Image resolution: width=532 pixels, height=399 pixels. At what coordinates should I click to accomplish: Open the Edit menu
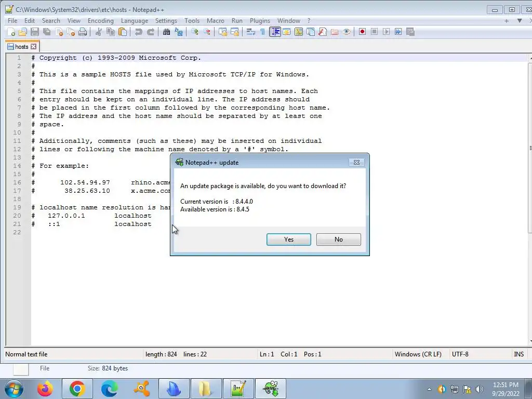(30, 21)
